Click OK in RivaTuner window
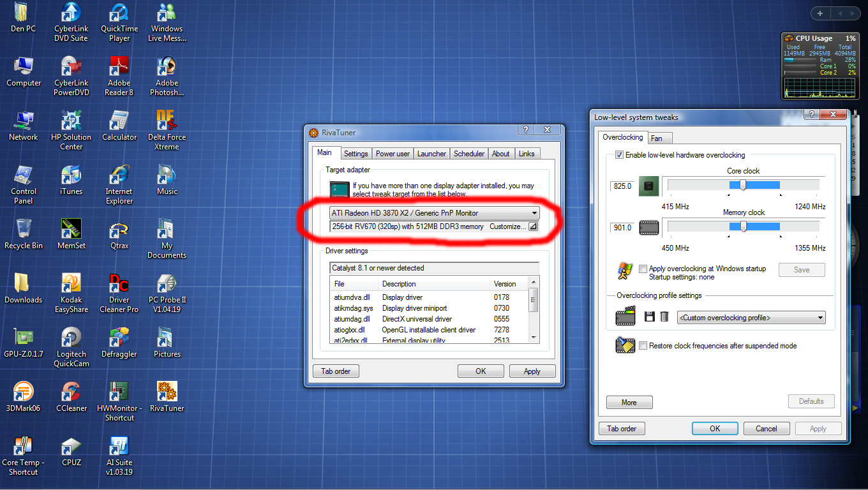The width and height of the screenshot is (868, 490). pos(481,371)
